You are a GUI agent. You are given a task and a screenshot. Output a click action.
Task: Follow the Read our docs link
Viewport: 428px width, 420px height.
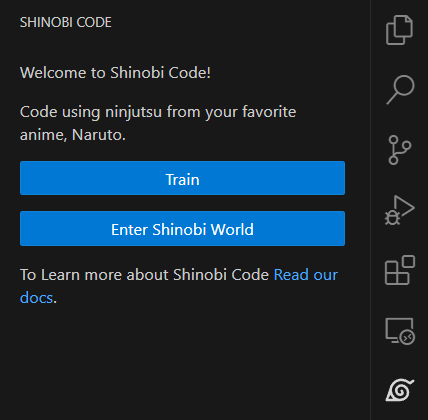(306, 275)
